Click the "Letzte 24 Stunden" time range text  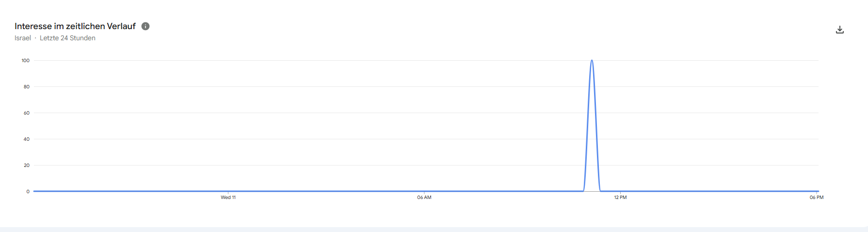point(67,38)
